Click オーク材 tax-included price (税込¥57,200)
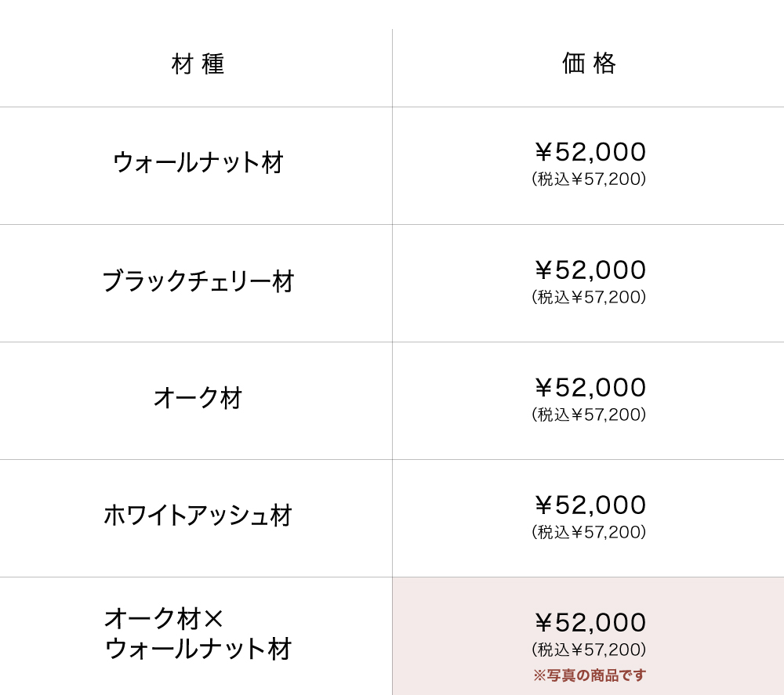 coord(589,415)
